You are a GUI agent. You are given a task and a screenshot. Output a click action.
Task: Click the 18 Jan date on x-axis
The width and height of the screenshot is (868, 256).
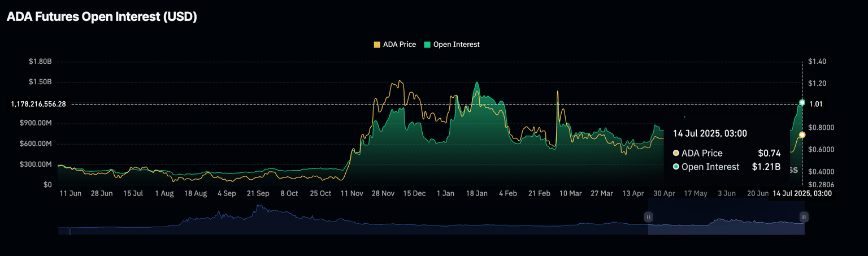(x=476, y=193)
